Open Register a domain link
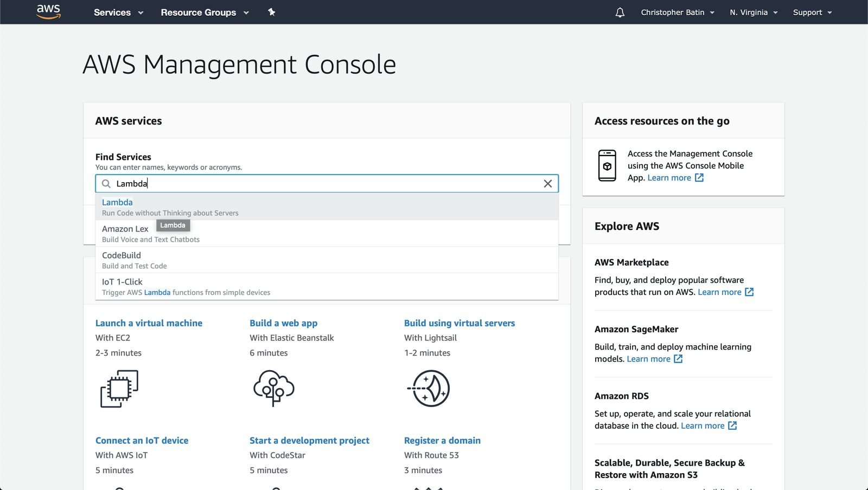 click(x=442, y=441)
